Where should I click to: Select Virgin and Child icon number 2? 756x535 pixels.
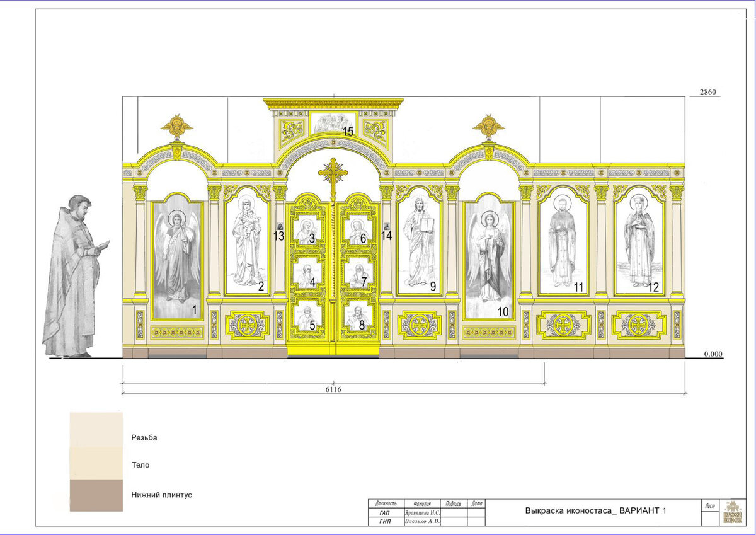point(247,241)
